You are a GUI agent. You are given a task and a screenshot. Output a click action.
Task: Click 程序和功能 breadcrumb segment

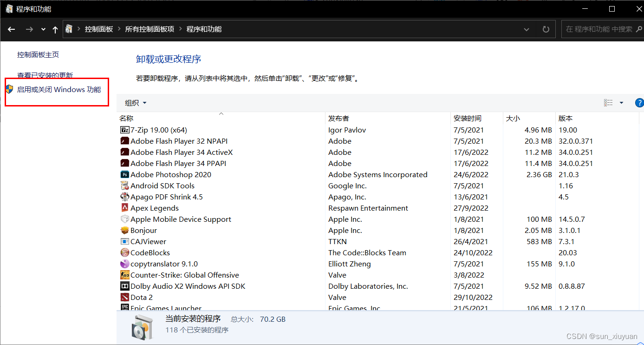pyautogui.click(x=204, y=29)
